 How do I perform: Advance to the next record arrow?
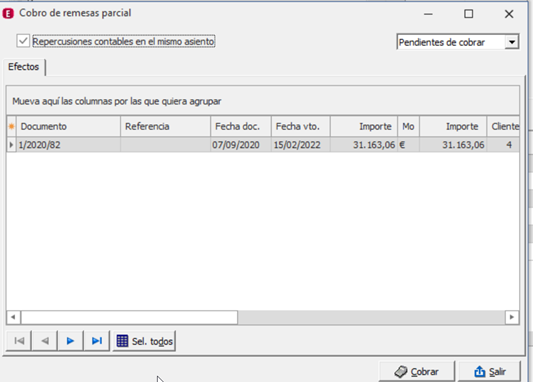tap(70, 341)
